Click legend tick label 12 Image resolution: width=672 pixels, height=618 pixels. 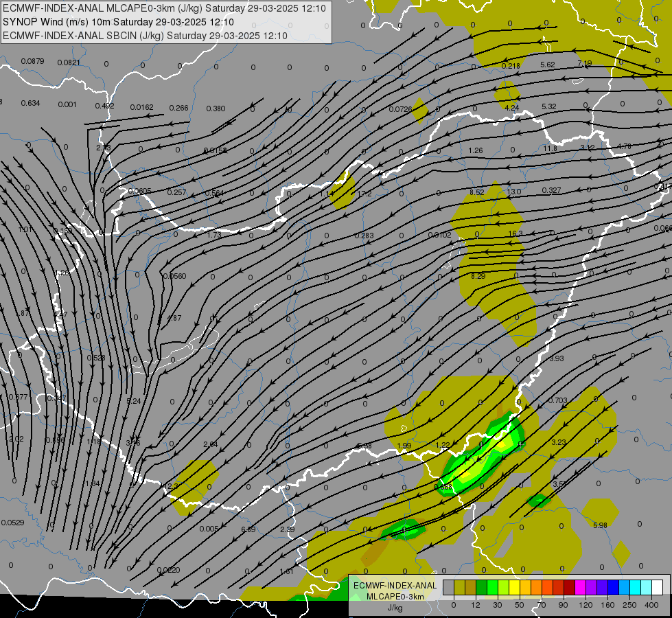pos(476,605)
